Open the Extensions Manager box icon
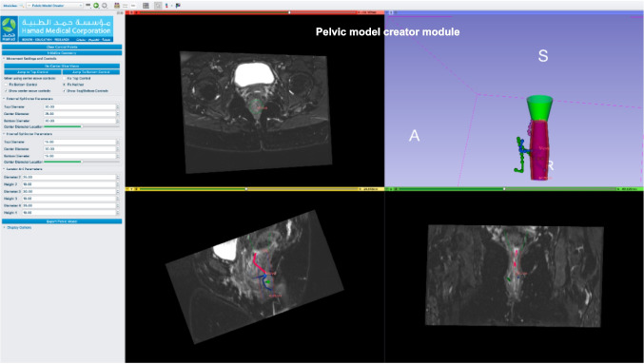 click(117, 6)
